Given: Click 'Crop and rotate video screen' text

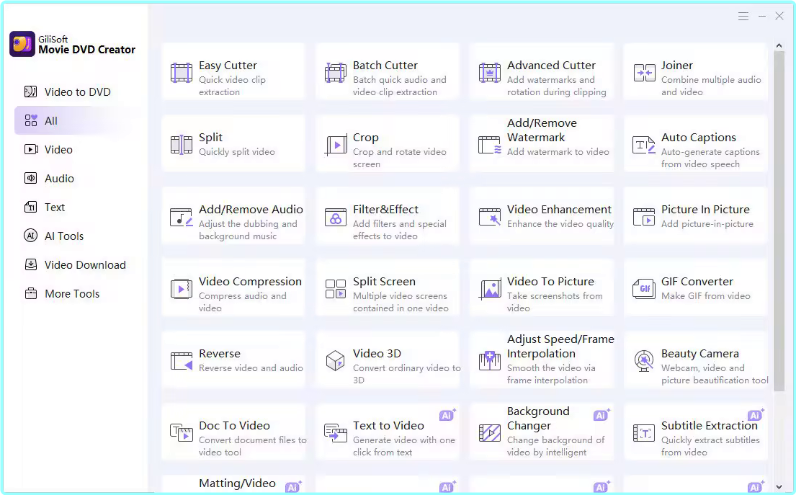Looking at the screenshot, I should [400, 158].
